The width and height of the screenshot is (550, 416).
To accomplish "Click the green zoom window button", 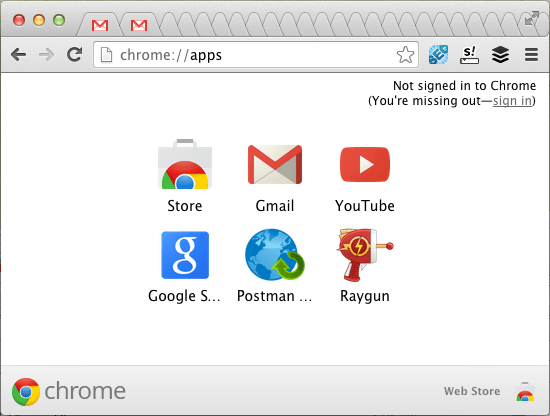I will tap(59, 20).
